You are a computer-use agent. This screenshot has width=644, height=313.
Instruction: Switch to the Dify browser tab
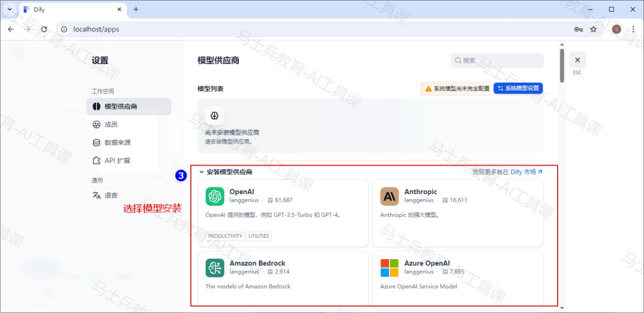tap(73, 10)
